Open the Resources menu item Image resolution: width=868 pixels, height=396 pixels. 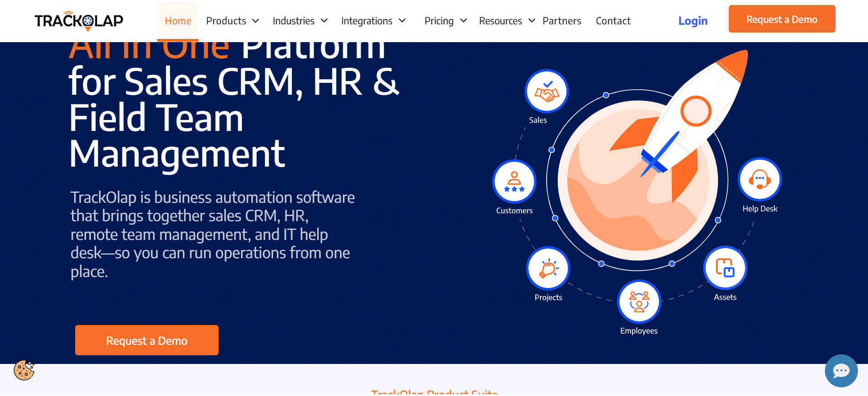click(x=500, y=21)
